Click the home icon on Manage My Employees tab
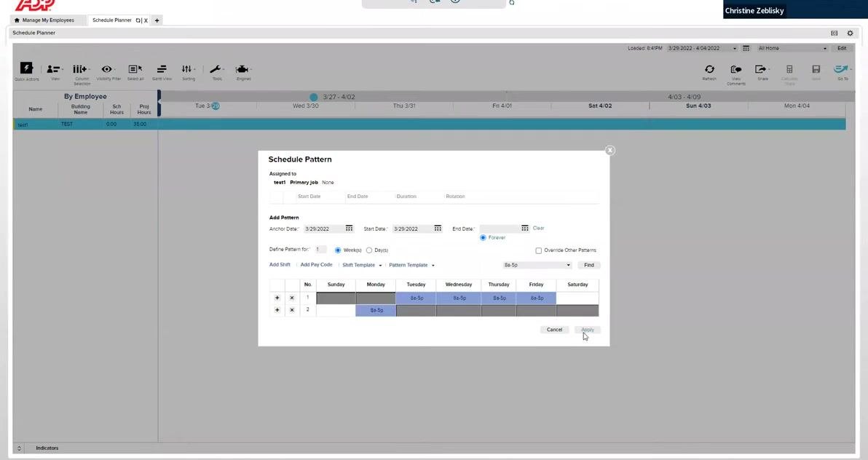The height and width of the screenshot is (460, 868). [17, 20]
